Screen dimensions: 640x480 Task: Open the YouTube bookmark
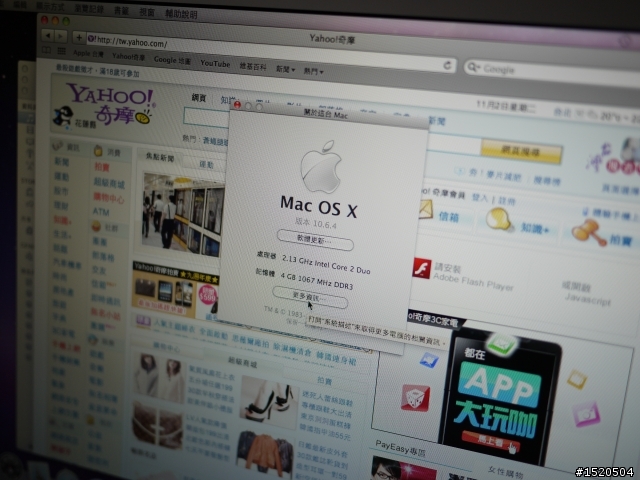point(215,64)
